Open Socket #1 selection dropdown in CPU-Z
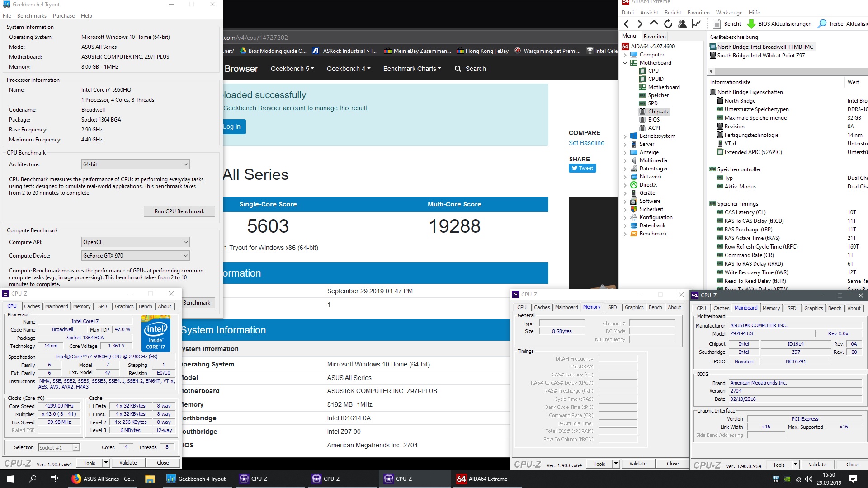 point(59,447)
